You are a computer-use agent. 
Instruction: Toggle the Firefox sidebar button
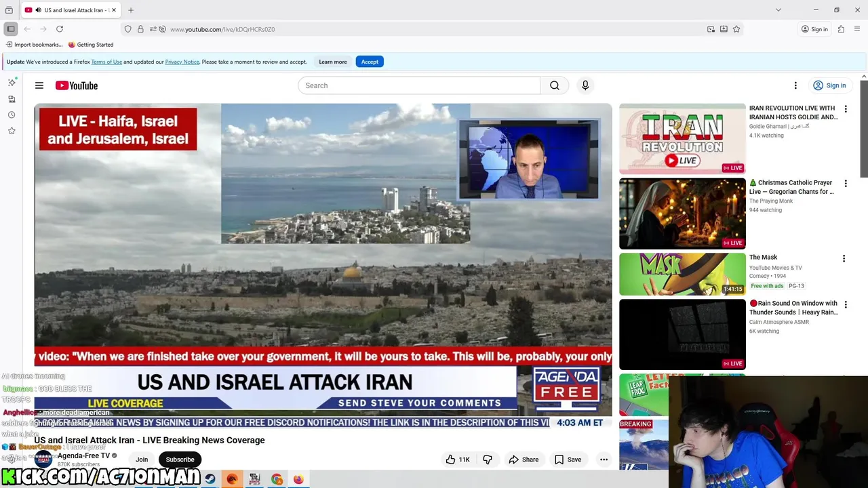click(10, 29)
